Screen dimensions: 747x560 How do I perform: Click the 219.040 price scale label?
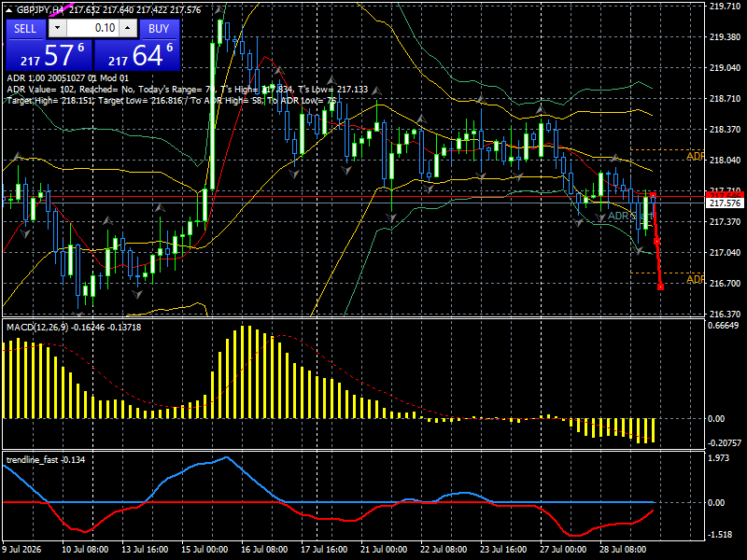click(x=725, y=68)
